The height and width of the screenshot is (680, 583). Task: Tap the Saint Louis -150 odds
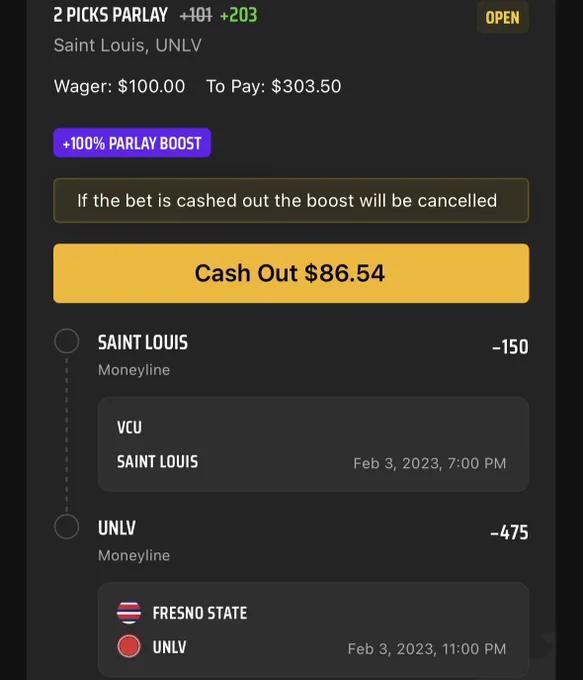(511, 347)
